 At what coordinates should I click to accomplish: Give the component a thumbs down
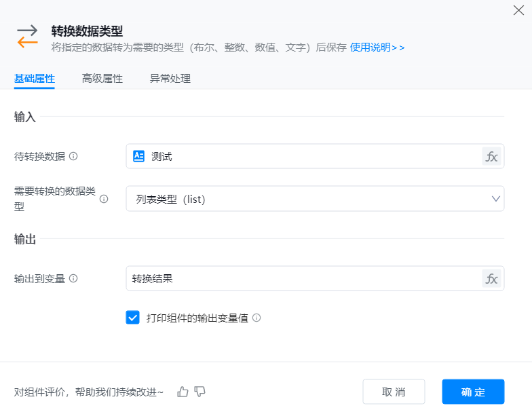[199, 392]
